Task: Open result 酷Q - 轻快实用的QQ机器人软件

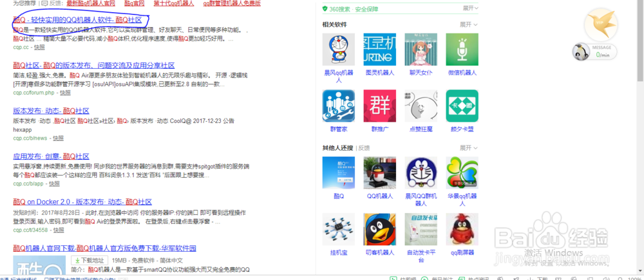Action: coord(78,20)
